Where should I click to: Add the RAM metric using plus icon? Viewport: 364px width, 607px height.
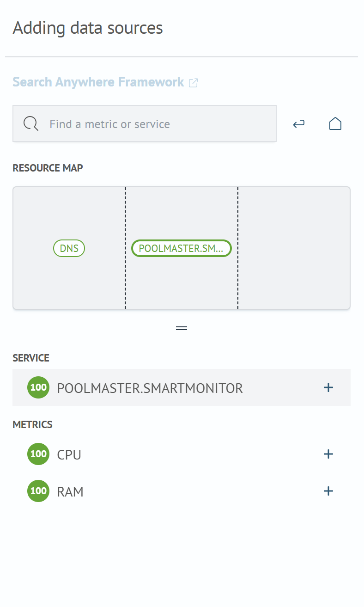tap(328, 491)
